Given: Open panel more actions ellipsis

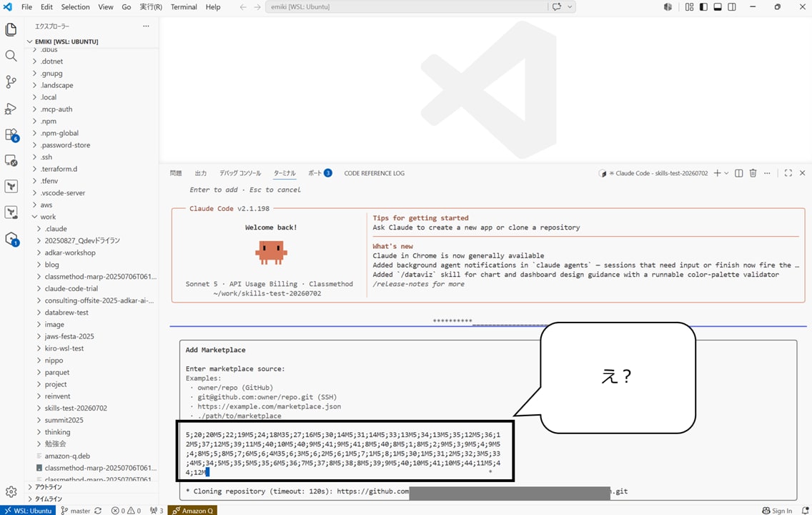Looking at the screenshot, I should tap(767, 173).
